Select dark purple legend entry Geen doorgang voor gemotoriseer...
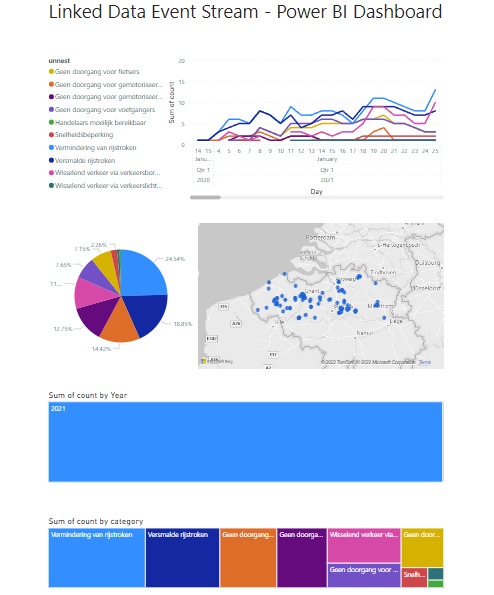Screen dimensions: 494x595 [105, 97]
